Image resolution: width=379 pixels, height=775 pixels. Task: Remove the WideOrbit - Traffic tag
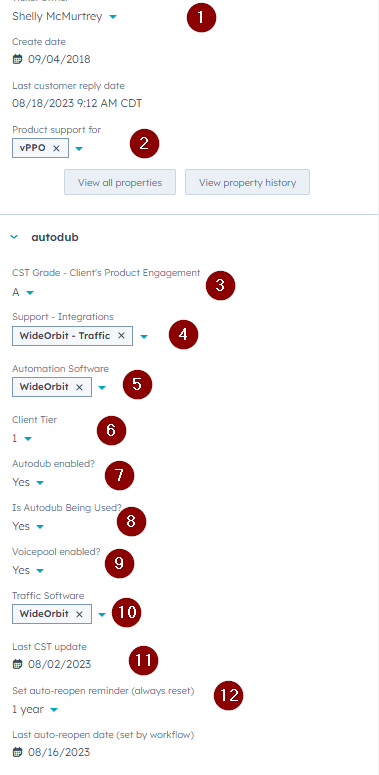tap(121, 336)
